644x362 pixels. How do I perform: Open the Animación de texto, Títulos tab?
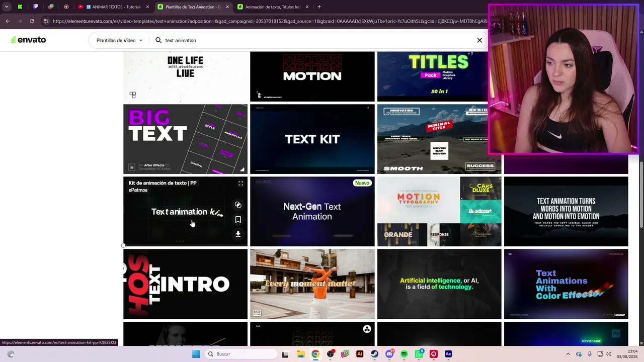point(273,7)
